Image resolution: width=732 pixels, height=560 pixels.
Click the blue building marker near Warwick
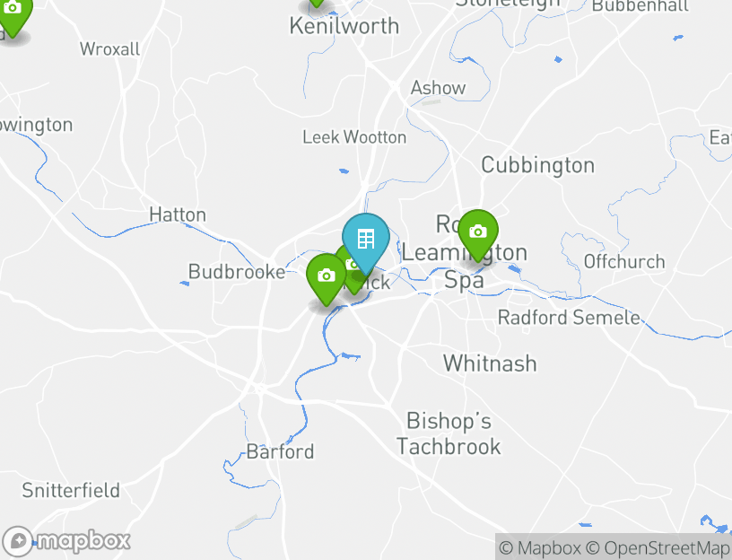365,239
